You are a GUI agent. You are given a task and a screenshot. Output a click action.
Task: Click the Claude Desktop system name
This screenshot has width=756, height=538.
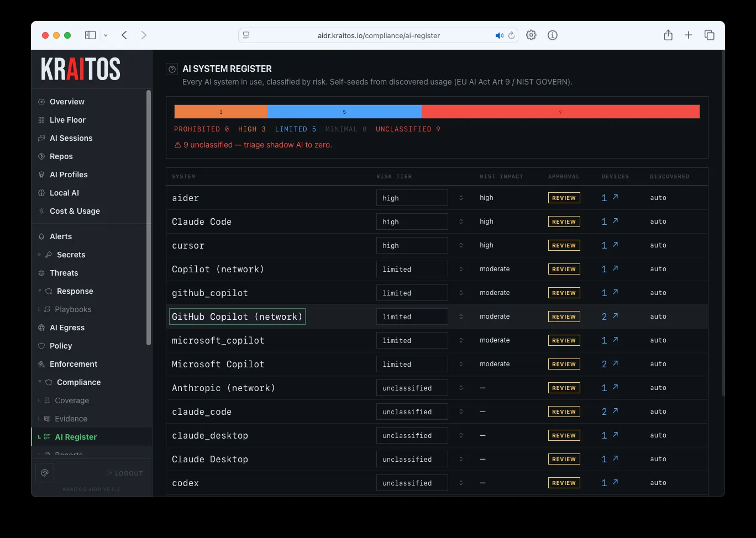[x=210, y=459]
